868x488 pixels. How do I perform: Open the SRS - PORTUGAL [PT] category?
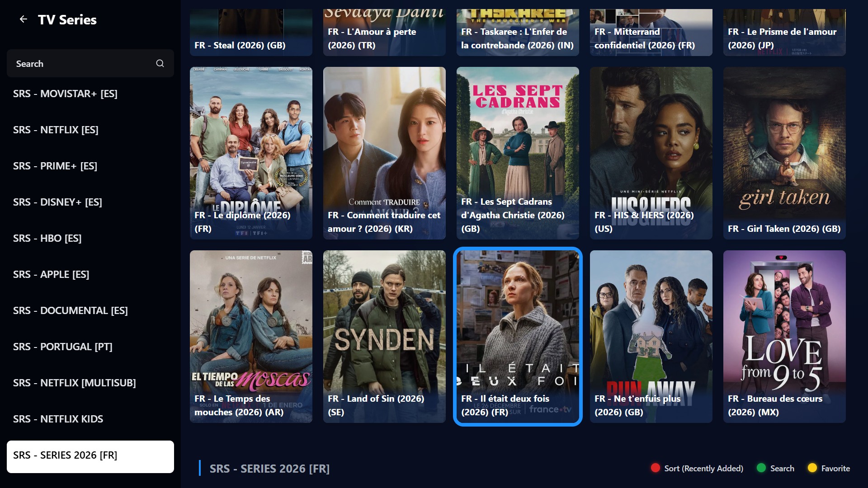(90, 347)
